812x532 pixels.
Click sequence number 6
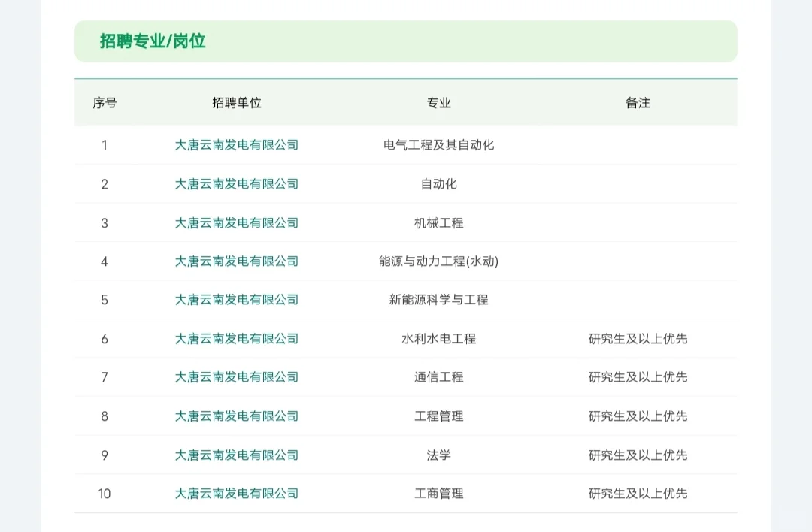pos(105,339)
